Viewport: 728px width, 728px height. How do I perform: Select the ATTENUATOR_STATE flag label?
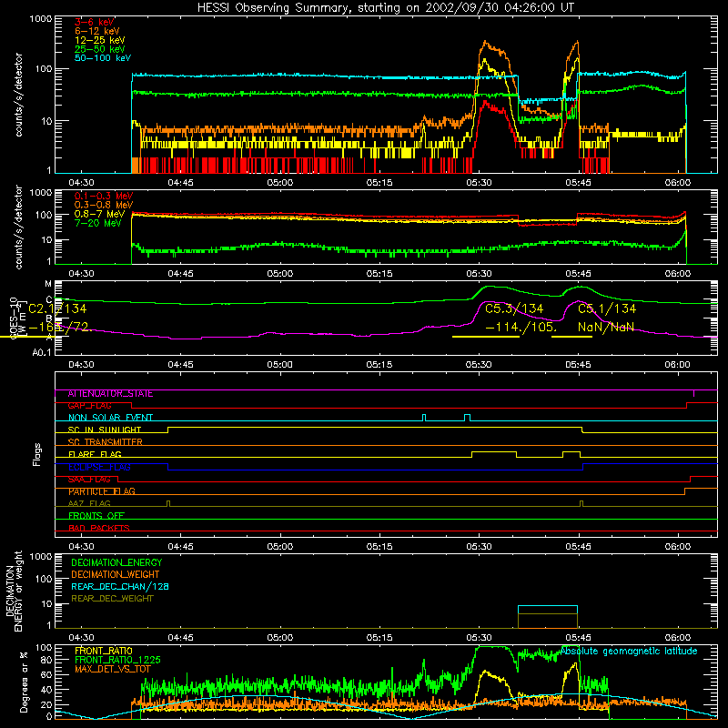point(110,394)
